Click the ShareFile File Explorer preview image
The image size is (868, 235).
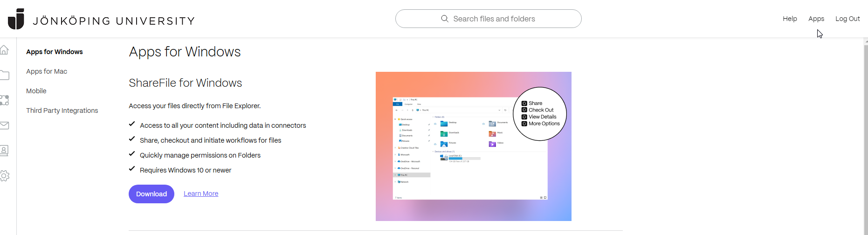pos(473,146)
